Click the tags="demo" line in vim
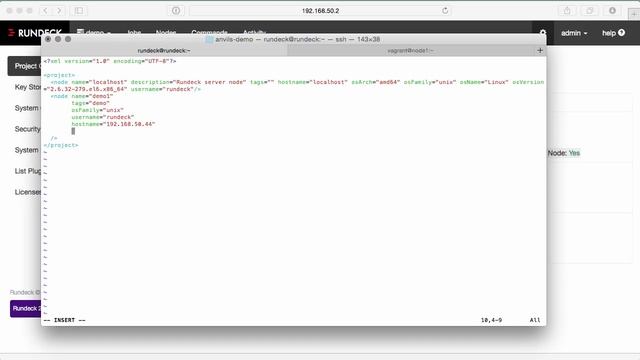Screen dimensions: 640x360 (x=90, y=103)
